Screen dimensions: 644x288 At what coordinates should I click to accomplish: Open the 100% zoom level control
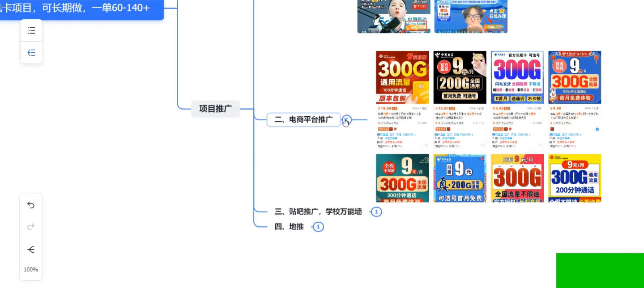click(31, 270)
